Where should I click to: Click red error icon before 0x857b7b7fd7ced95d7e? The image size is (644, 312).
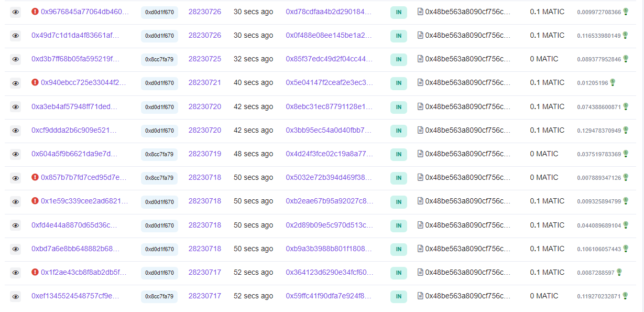pos(35,177)
